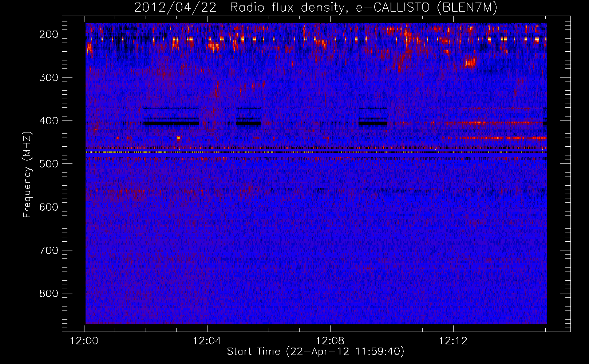
Task: Click the 12:08 time tick label
Action: pyautogui.click(x=330, y=341)
